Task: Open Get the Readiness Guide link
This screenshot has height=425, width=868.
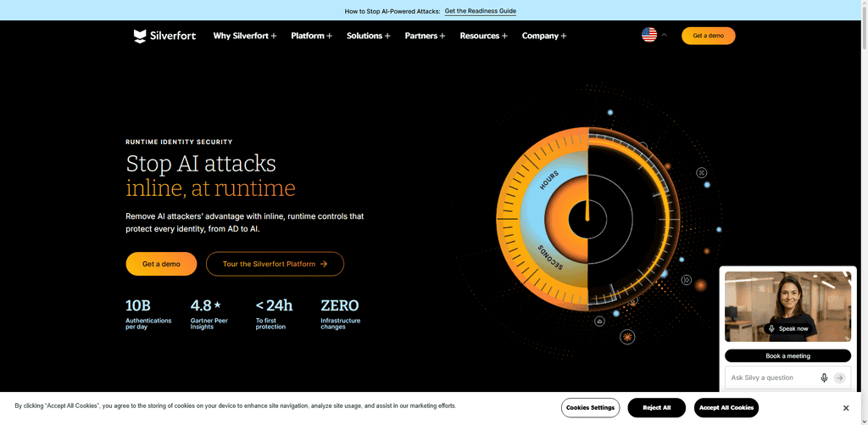Action: pyautogui.click(x=481, y=11)
